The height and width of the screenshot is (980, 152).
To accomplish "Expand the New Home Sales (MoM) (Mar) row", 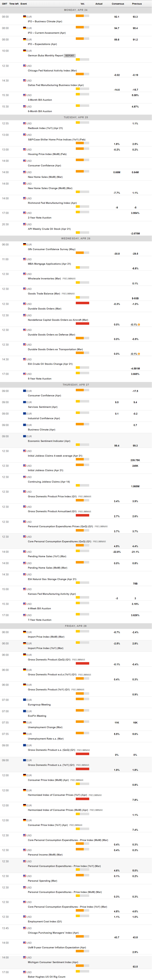I will [x=45, y=177].
